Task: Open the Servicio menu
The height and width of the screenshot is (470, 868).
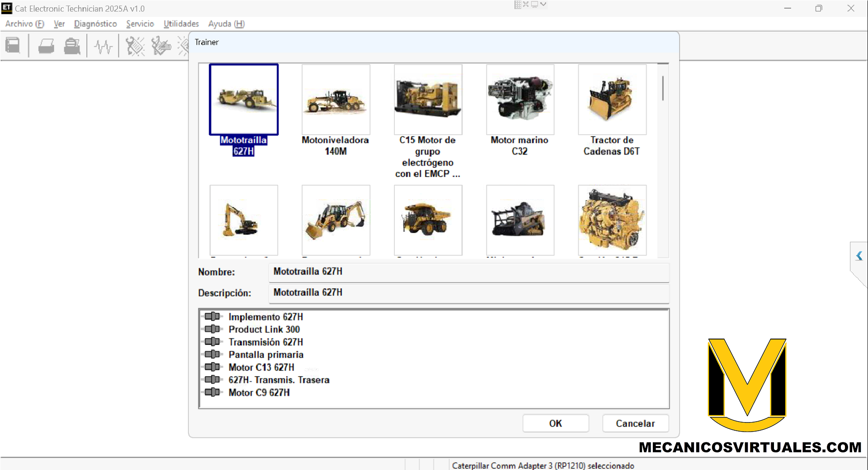Action: click(x=140, y=24)
